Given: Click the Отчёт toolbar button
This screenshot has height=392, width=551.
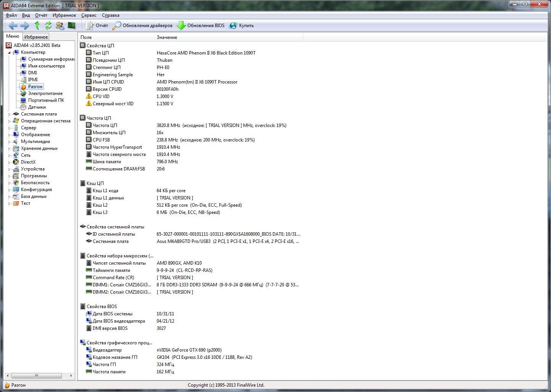Looking at the screenshot, I should 97,26.
